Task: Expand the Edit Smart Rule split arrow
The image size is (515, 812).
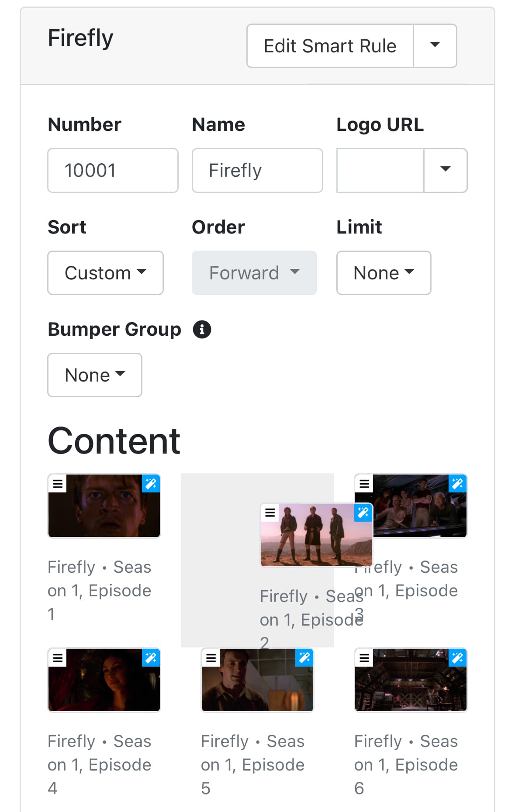Action: click(x=435, y=46)
